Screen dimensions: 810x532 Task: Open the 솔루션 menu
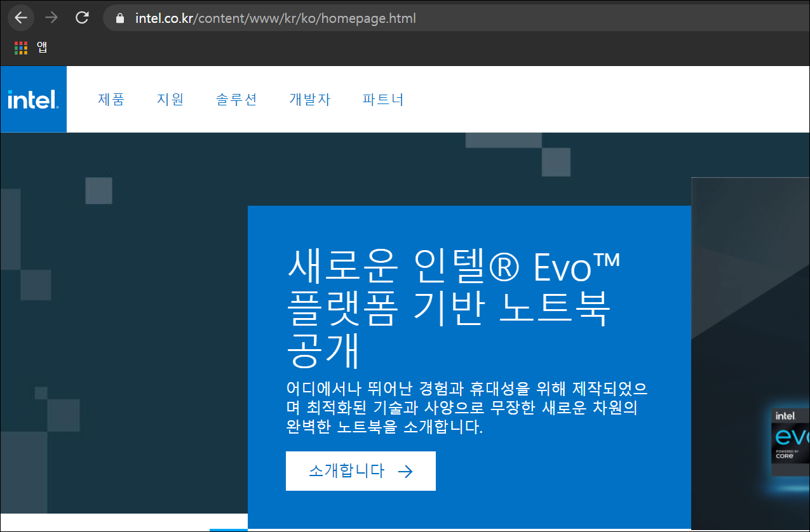(236, 100)
